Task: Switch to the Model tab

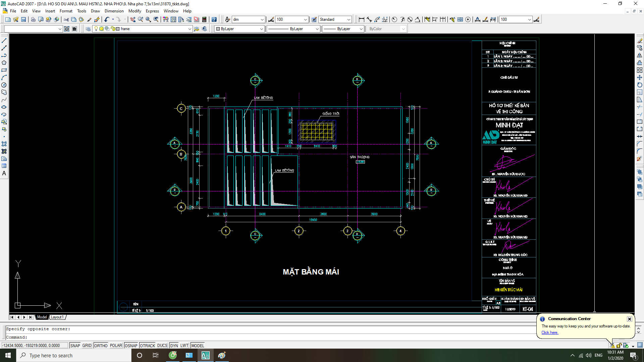Action: (42, 317)
